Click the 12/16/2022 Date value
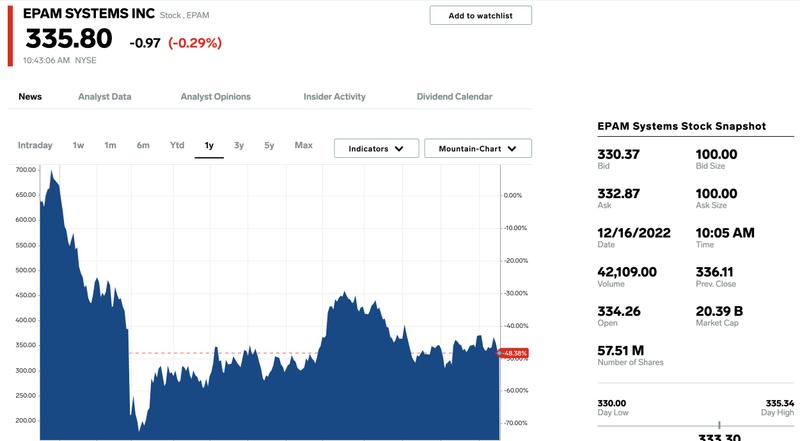800x441 pixels. point(634,233)
